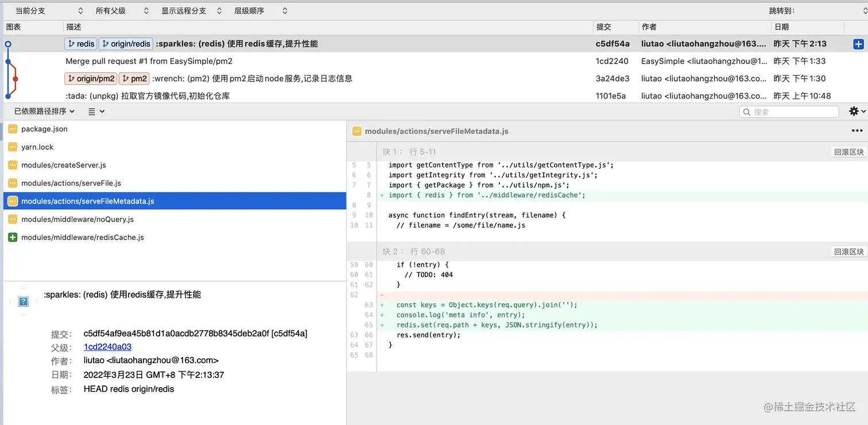868x425 pixels.
Task: Click the origin/redis remote branch tag
Action: point(126,44)
